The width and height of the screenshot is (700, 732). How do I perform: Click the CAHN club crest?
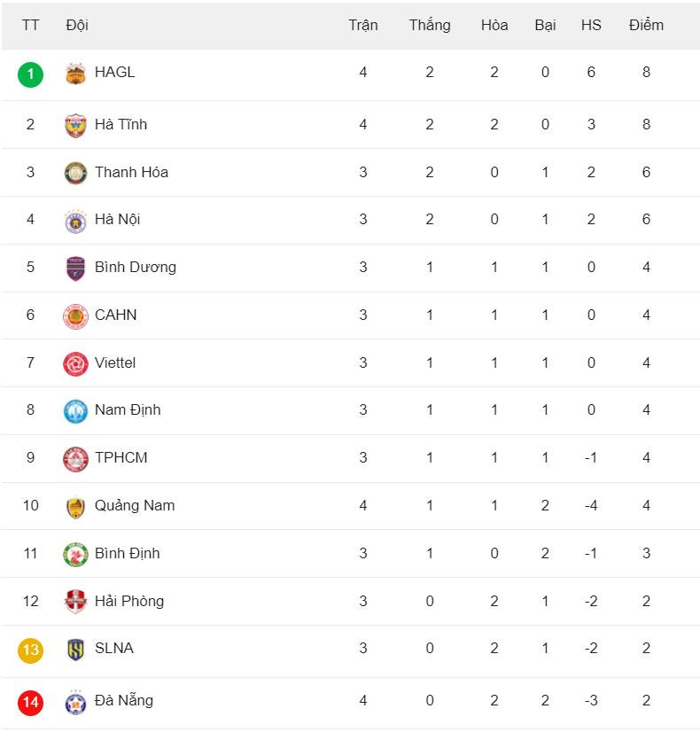pos(75,315)
